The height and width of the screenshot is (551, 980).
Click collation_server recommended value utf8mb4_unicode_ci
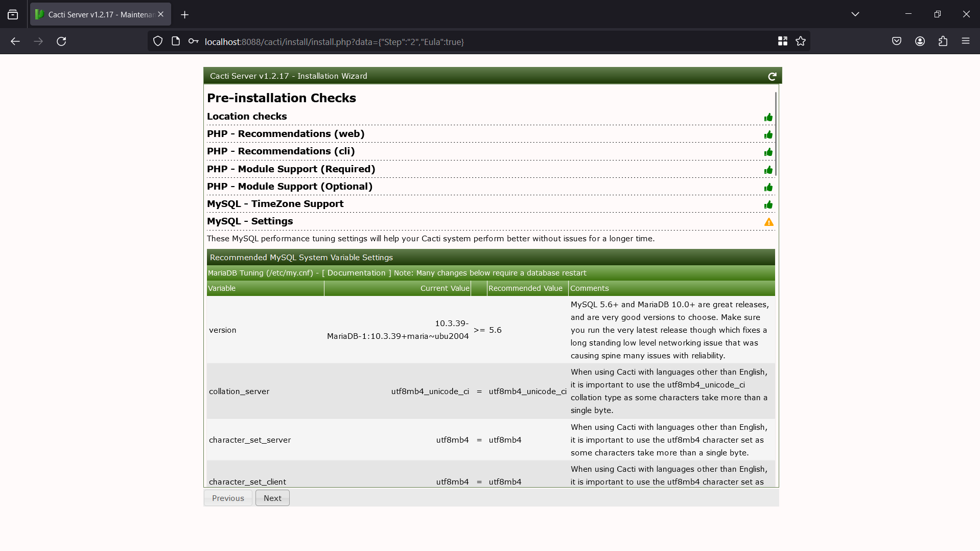pyautogui.click(x=528, y=392)
